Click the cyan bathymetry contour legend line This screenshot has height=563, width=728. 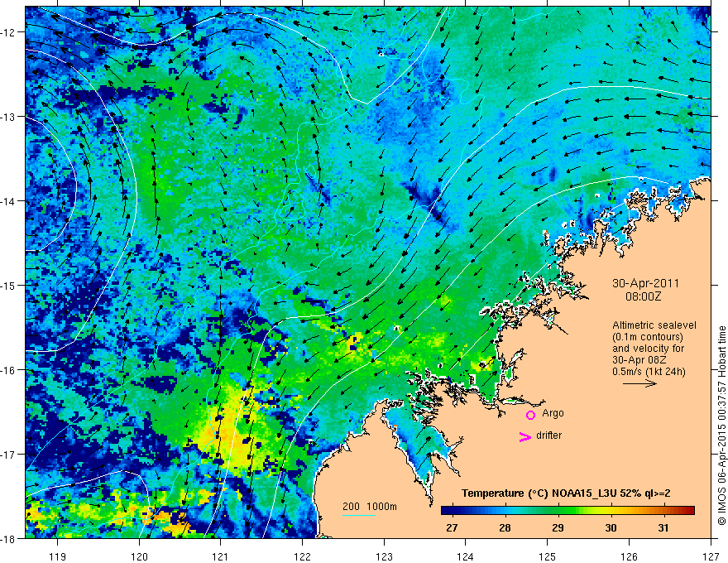click(x=359, y=516)
